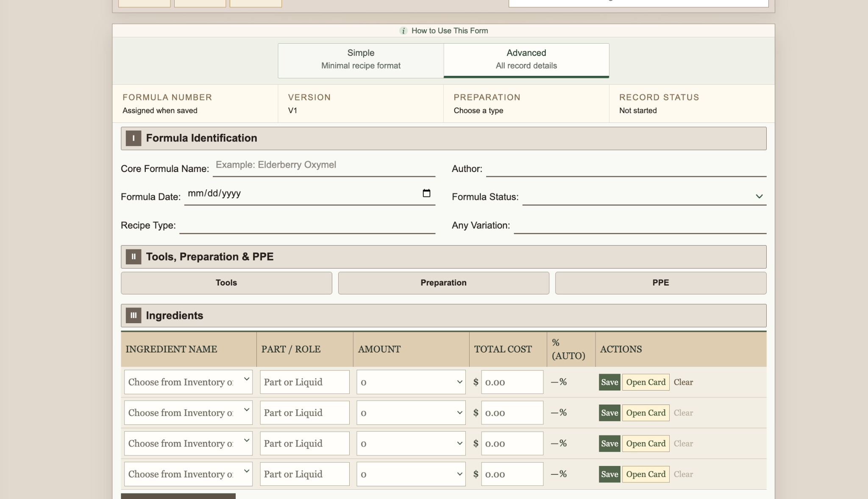This screenshot has height=499, width=868.
Task: Open the Tools panel
Action: click(x=226, y=283)
